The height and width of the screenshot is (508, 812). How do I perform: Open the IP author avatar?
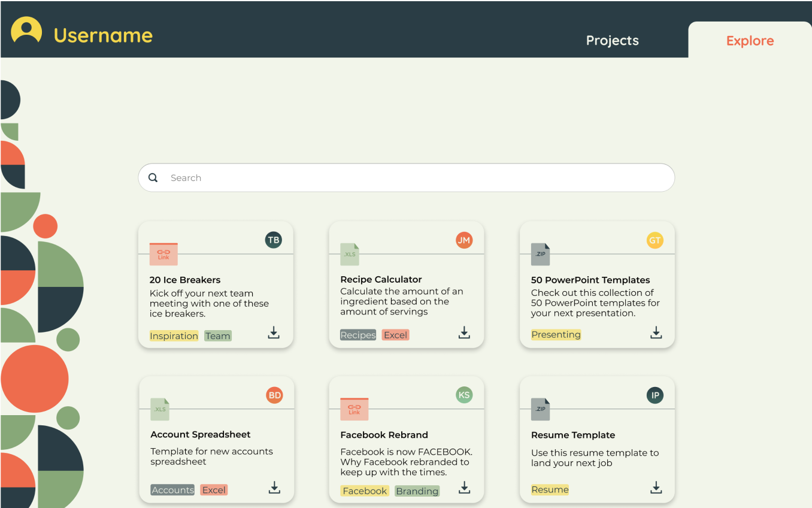point(655,395)
